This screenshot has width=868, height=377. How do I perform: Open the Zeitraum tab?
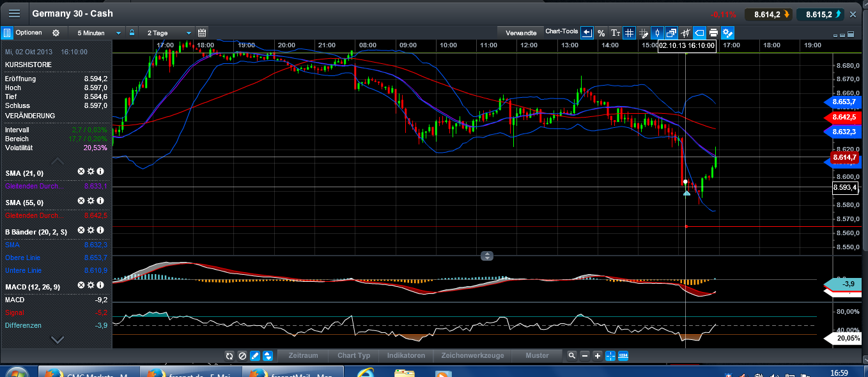(303, 356)
